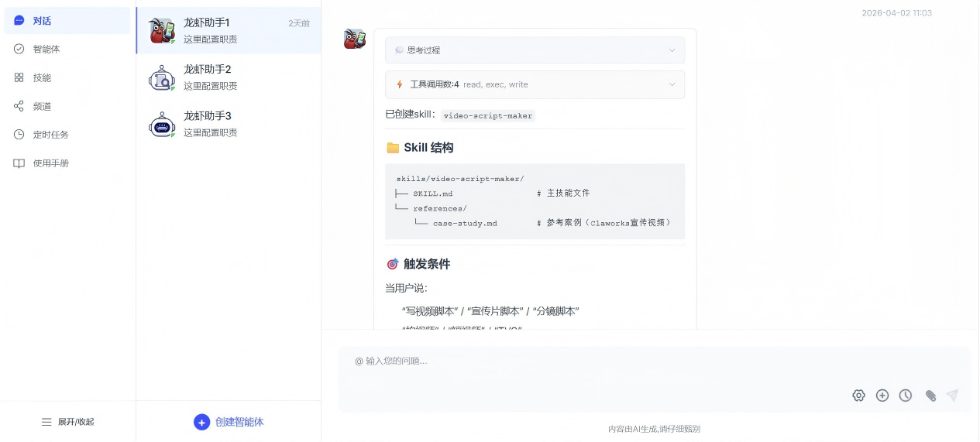Click the lobster avatar beside the message
This screenshot has width=980, height=442.
coord(355,39)
